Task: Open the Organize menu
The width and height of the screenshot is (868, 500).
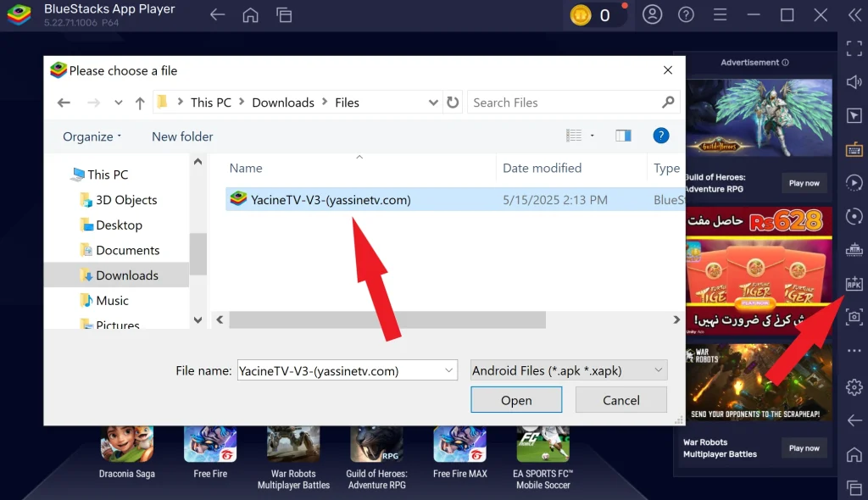Action: tap(92, 136)
